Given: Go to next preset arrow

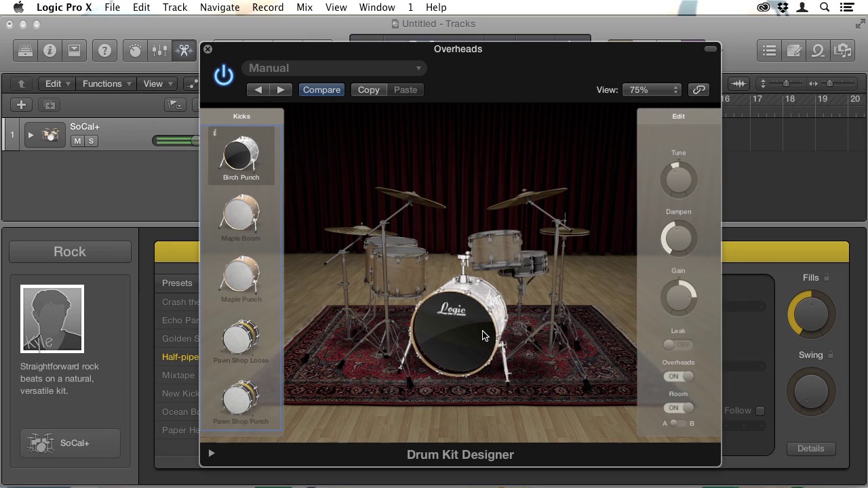Looking at the screenshot, I should point(281,89).
